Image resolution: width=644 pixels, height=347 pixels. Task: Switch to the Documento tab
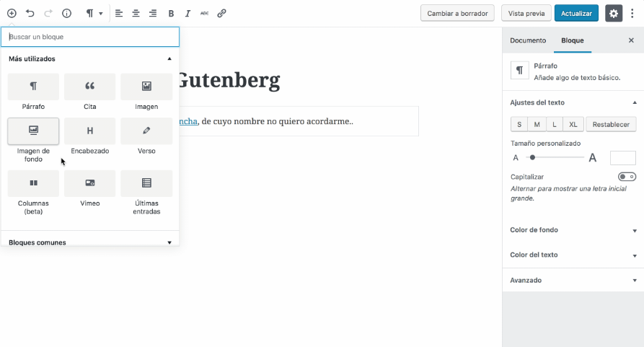[x=528, y=40]
